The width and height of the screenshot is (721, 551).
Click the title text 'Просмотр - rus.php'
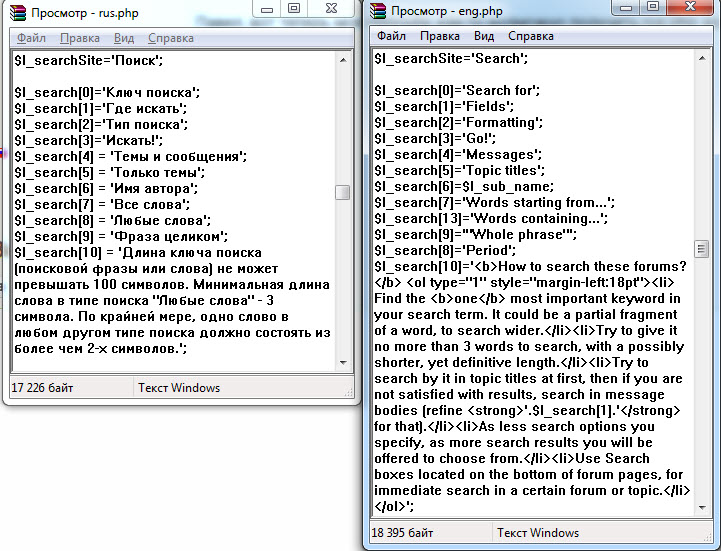pyautogui.click(x=85, y=13)
